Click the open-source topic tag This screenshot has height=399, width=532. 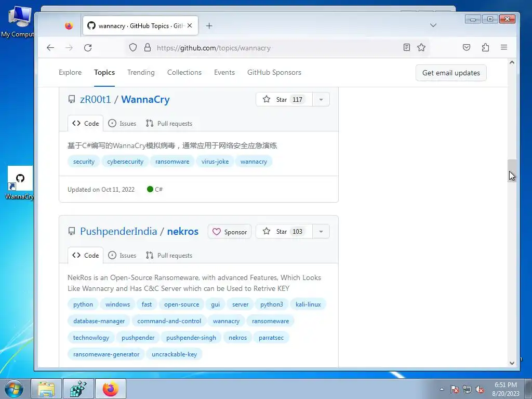click(x=181, y=304)
